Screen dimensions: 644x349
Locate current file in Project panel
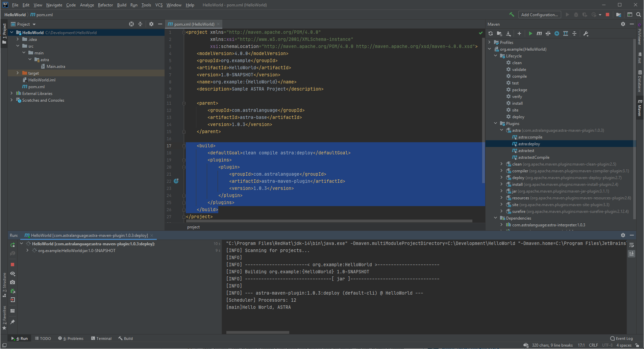(131, 24)
